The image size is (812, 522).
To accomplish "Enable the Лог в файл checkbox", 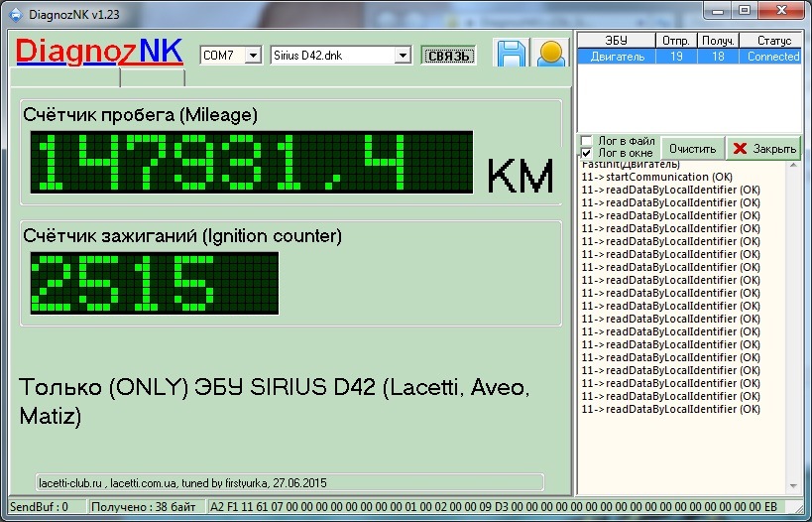I will 586,141.
